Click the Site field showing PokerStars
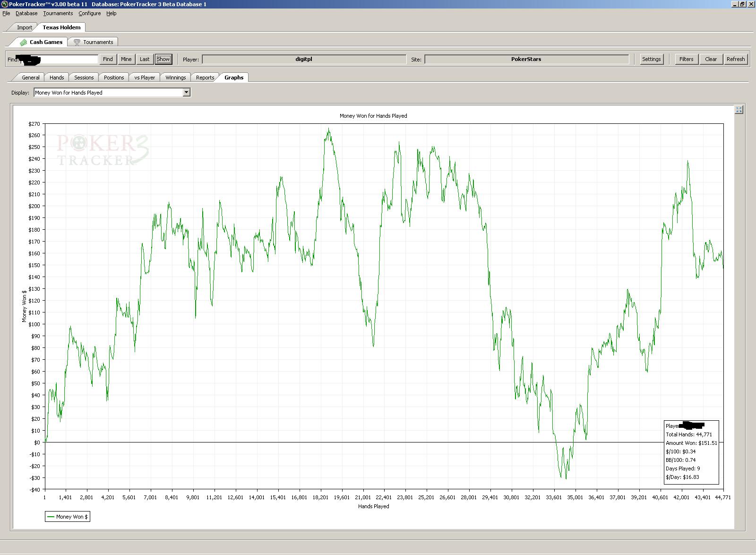The height and width of the screenshot is (555, 756). tap(526, 59)
